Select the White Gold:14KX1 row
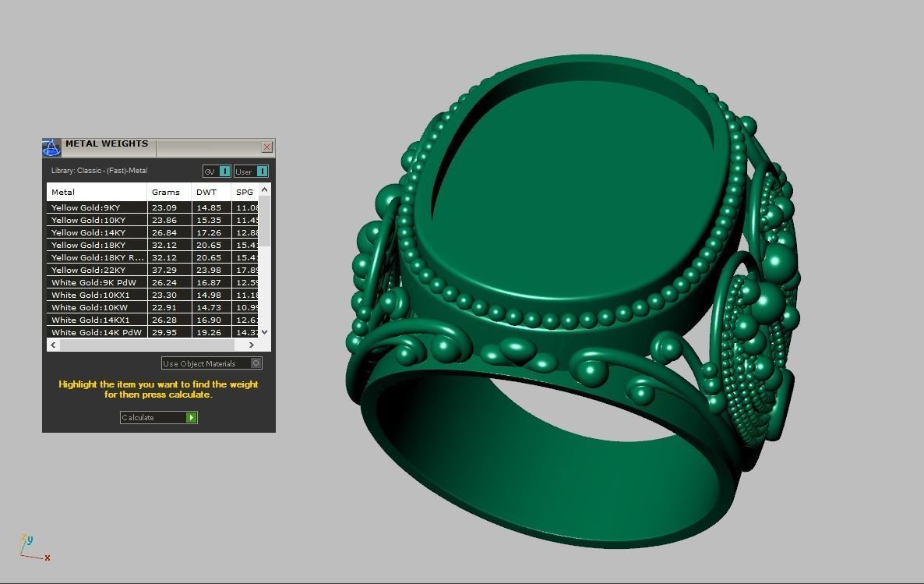The height and width of the screenshot is (584, 924). point(152,320)
